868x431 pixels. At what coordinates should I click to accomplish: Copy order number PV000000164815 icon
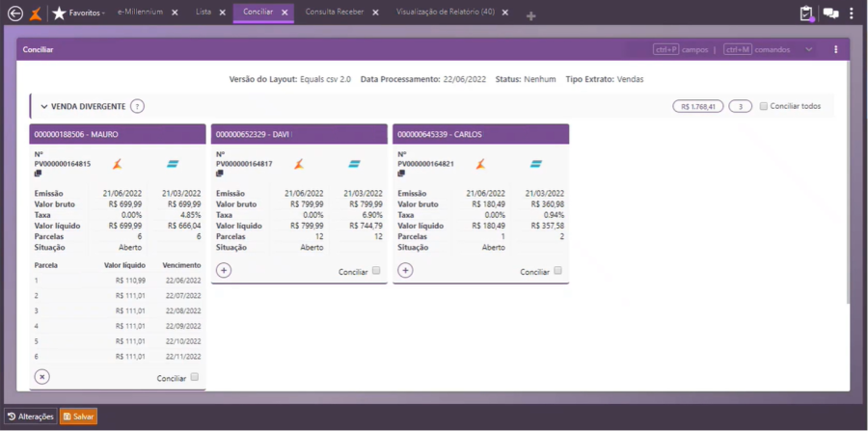click(x=38, y=174)
